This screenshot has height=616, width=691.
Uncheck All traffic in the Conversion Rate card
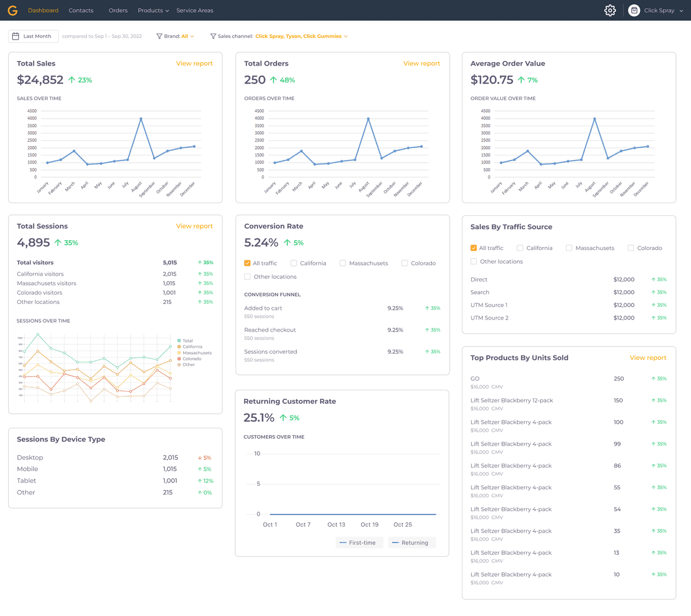[x=247, y=263]
